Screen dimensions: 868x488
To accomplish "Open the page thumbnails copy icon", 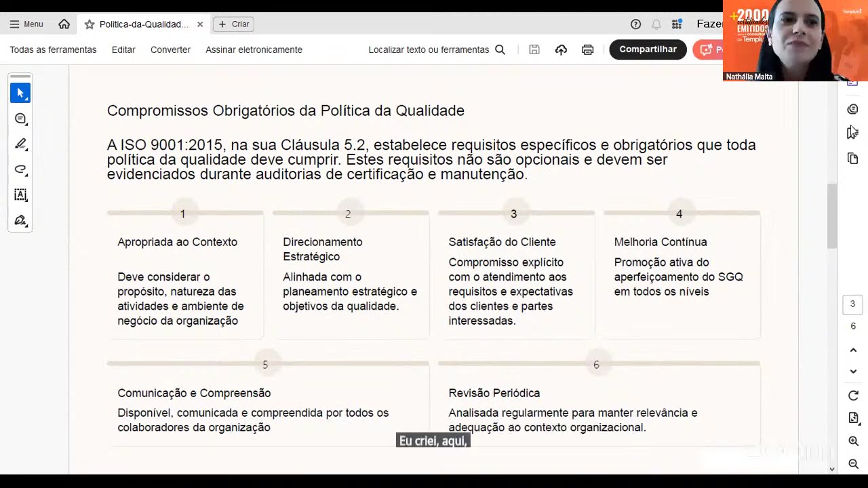I will tap(853, 159).
